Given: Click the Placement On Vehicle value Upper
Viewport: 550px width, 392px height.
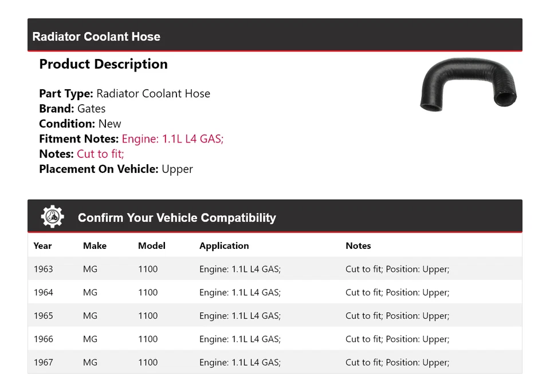Looking at the screenshot, I should pyautogui.click(x=177, y=169).
